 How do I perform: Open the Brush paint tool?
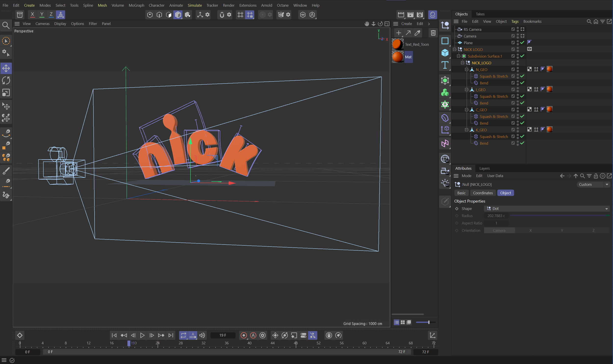6,171
